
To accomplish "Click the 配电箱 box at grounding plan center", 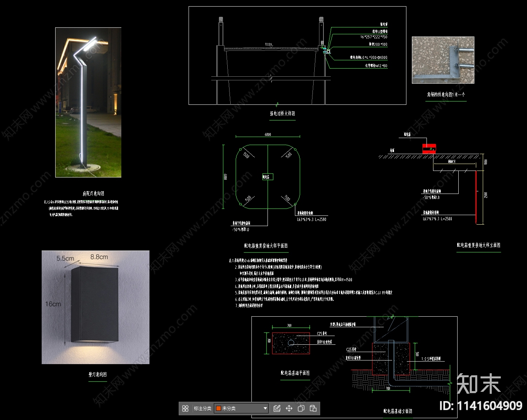I will pos(268,177).
